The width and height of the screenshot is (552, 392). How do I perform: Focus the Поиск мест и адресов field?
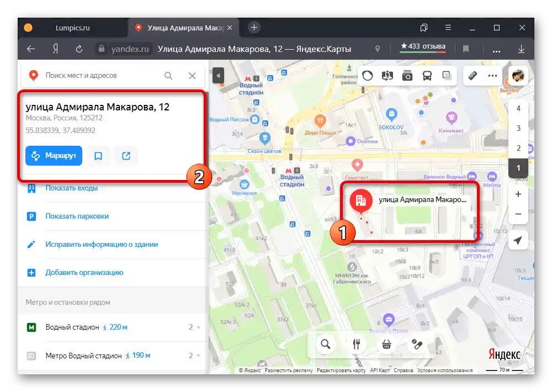[x=102, y=76]
